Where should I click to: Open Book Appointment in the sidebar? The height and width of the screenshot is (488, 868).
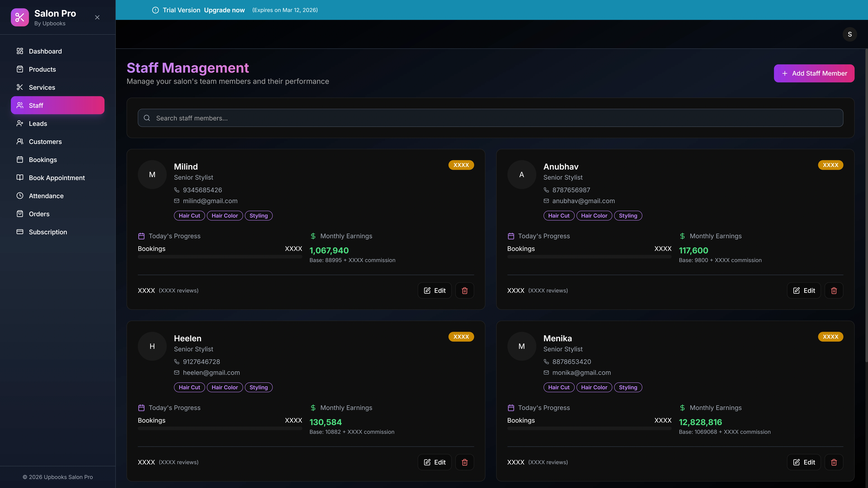(x=57, y=178)
